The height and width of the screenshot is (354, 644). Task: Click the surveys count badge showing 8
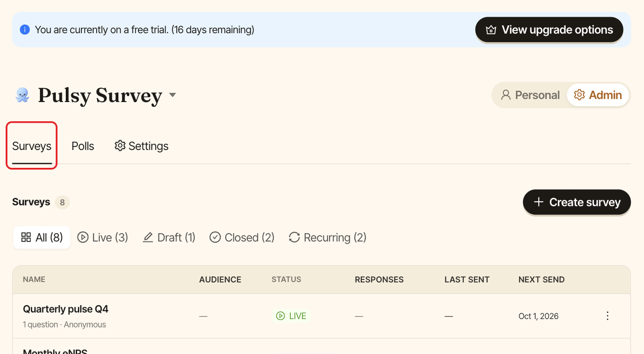tap(62, 202)
